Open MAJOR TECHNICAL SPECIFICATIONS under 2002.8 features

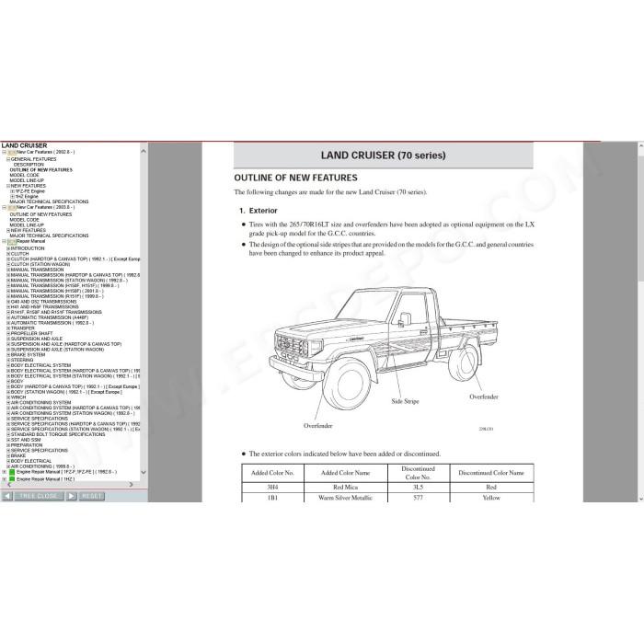point(49,202)
